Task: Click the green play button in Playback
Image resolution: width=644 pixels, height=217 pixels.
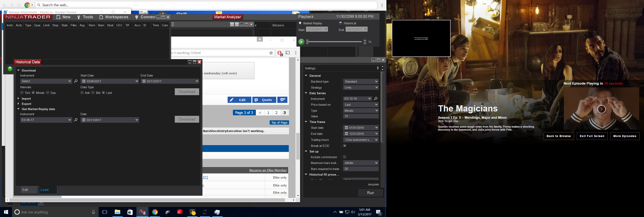Action: pyautogui.click(x=301, y=42)
